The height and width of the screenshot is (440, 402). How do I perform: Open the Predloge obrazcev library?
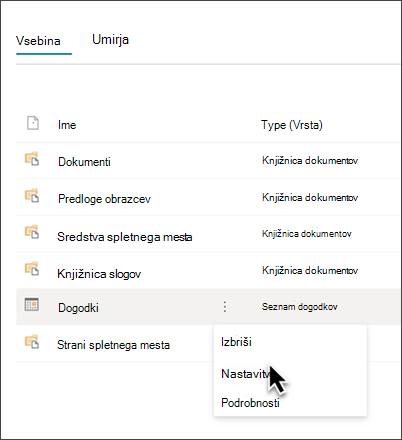coord(104,199)
